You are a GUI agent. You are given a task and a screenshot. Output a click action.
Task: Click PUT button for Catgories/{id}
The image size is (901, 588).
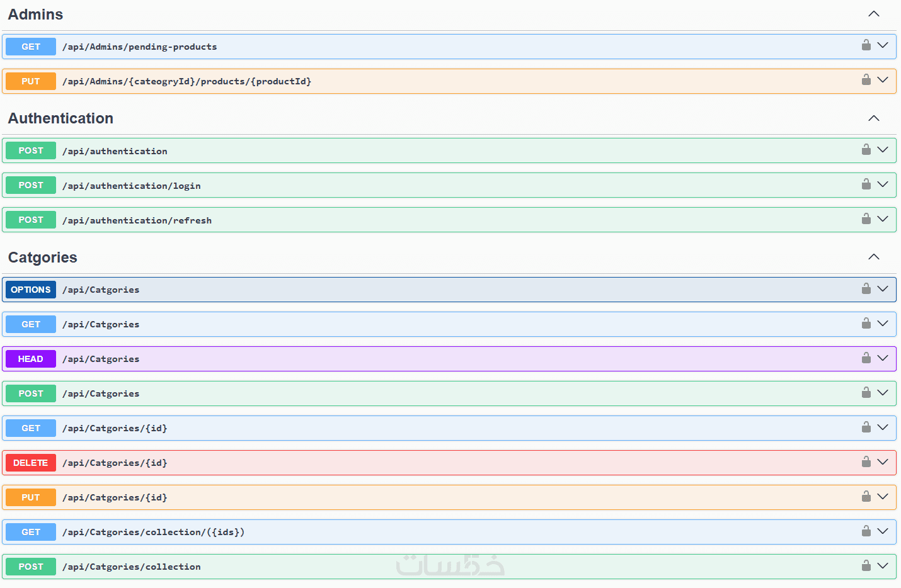coord(31,497)
